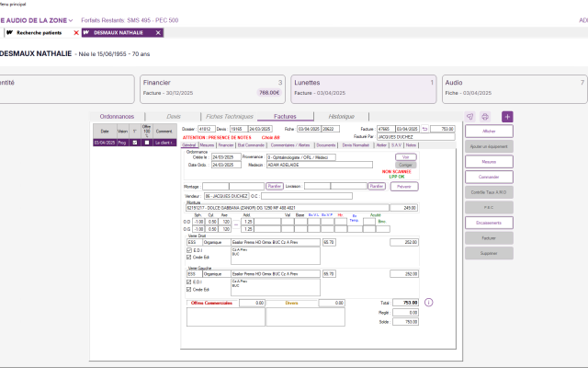The width and height of the screenshot is (588, 368).
Task: Click the Contrôle Taux A.M.O button
Action: (489, 192)
